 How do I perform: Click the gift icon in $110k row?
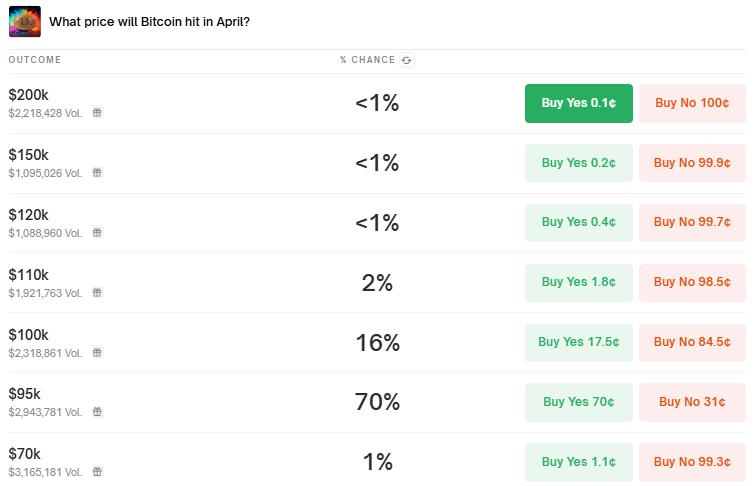(x=97, y=293)
